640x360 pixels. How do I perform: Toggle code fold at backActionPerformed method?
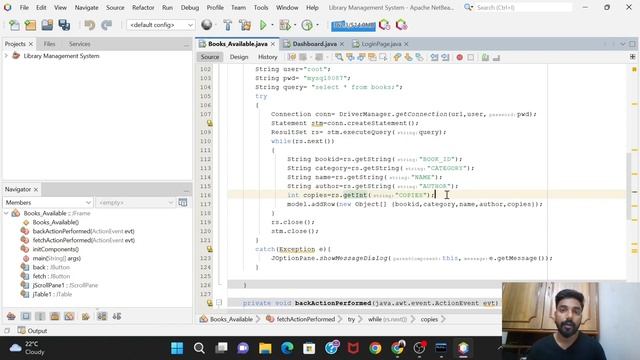(x=219, y=303)
